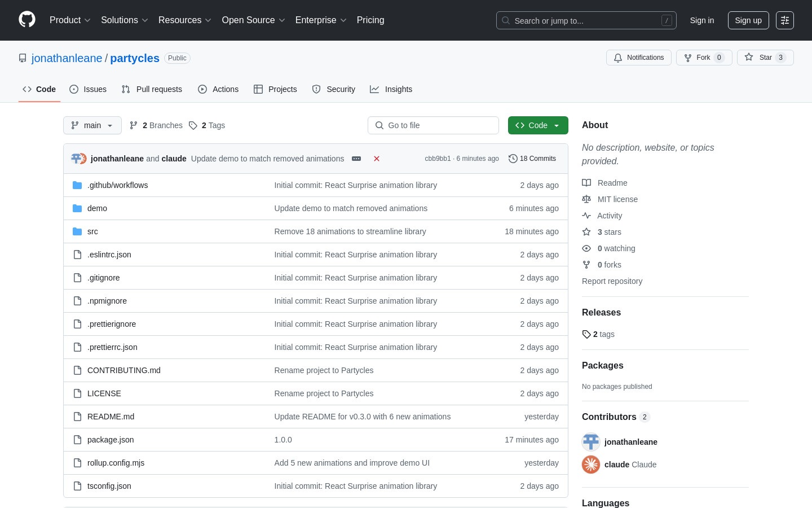The height and width of the screenshot is (508, 812).
Task: Switch to the Security tab
Action: coord(334,89)
